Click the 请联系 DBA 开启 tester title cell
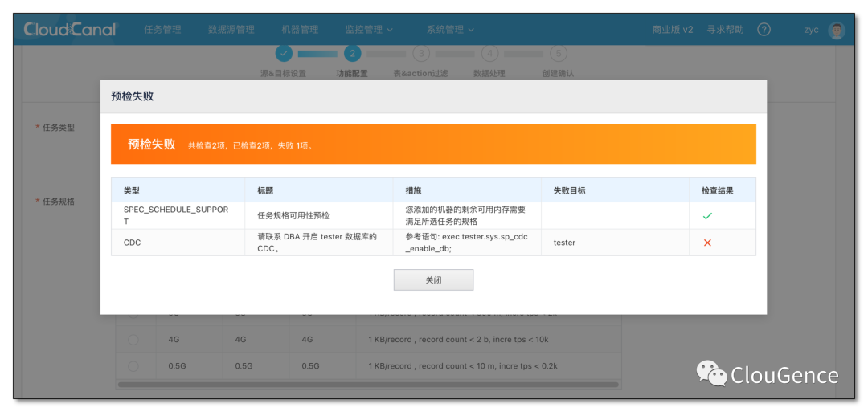 coord(319,243)
